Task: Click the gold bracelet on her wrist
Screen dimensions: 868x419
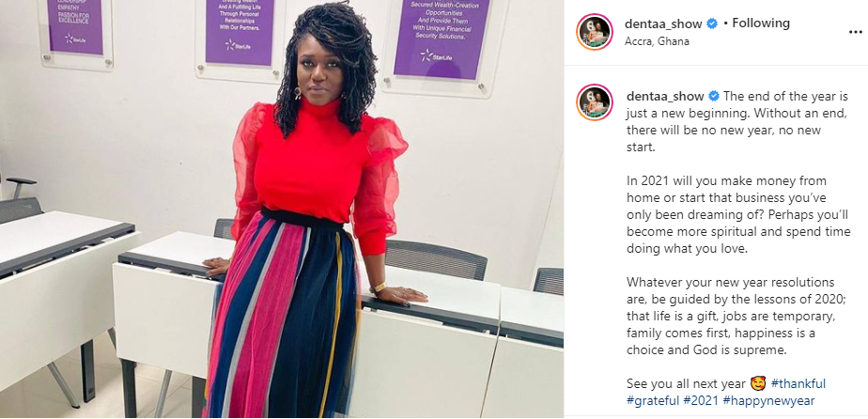Action: (x=379, y=287)
